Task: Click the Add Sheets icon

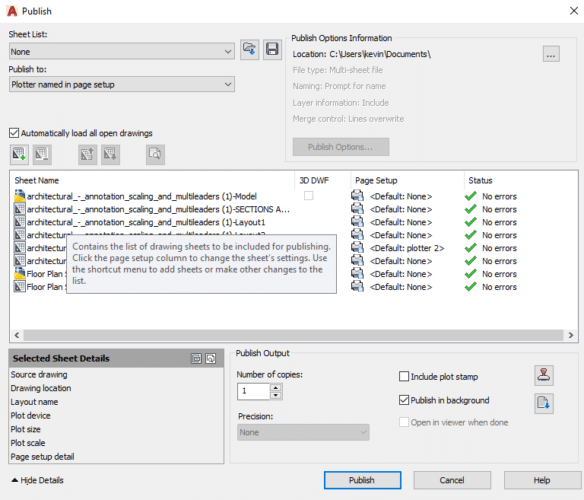Action: pyautogui.click(x=19, y=154)
